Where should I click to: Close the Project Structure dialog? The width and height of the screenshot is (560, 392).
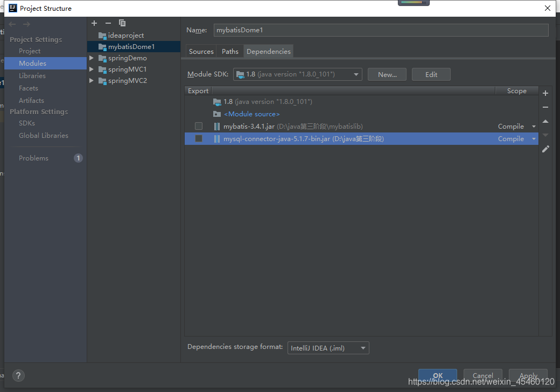click(548, 8)
